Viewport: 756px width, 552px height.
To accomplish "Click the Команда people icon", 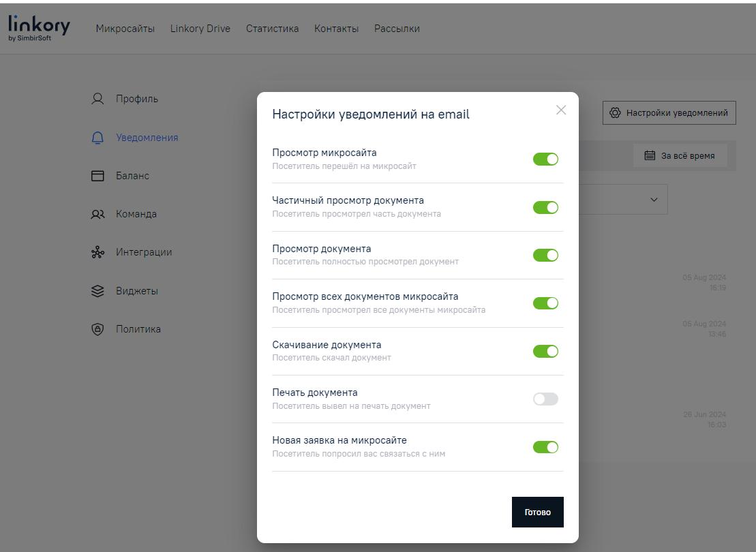I will click(x=97, y=214).
